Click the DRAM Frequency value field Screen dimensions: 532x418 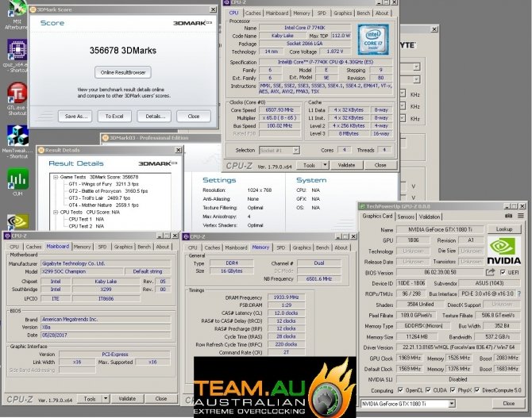coord(286,297)
